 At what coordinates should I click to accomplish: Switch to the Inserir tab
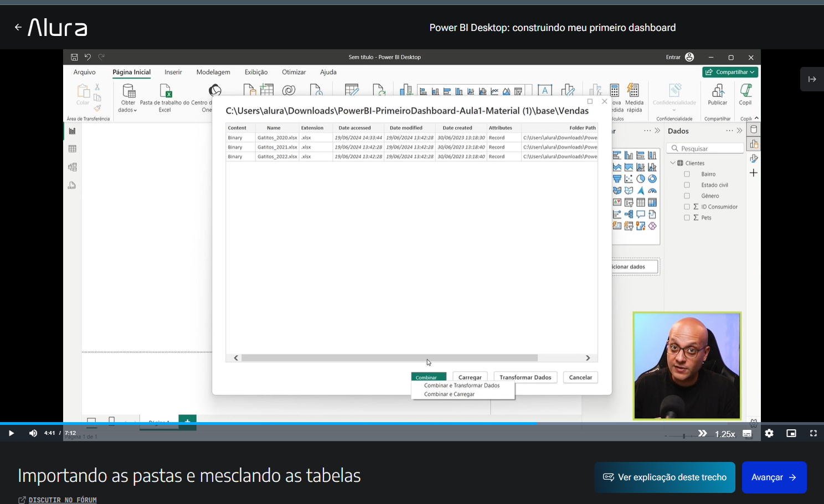point(173,72)
